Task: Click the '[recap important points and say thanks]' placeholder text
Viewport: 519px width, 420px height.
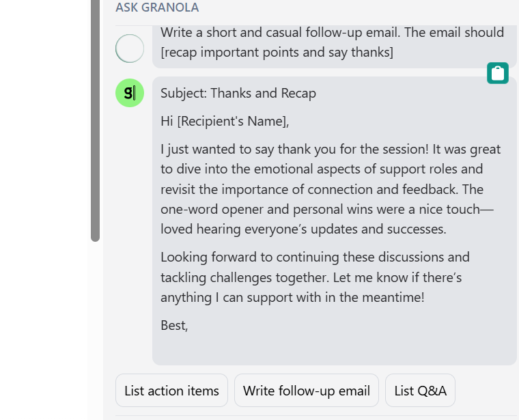Action: pyautogui.click(x=277, y=53)
